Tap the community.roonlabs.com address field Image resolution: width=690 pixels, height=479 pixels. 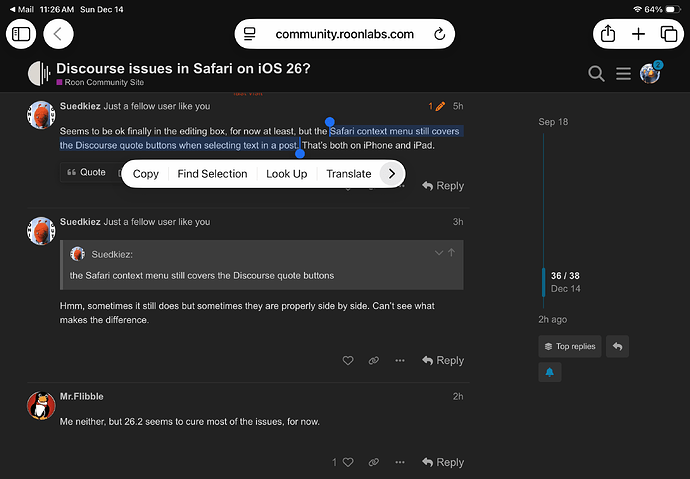(x=344, y=34)
